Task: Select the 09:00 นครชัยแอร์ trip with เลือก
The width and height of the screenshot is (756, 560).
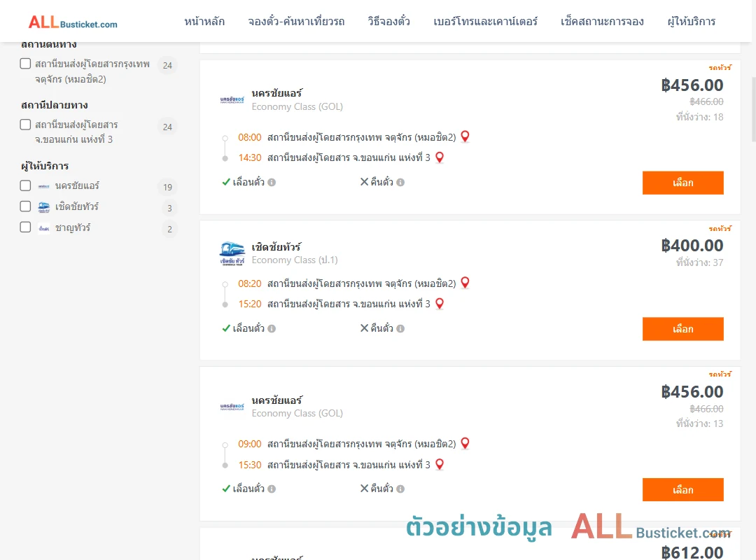Action: point(682,489)
